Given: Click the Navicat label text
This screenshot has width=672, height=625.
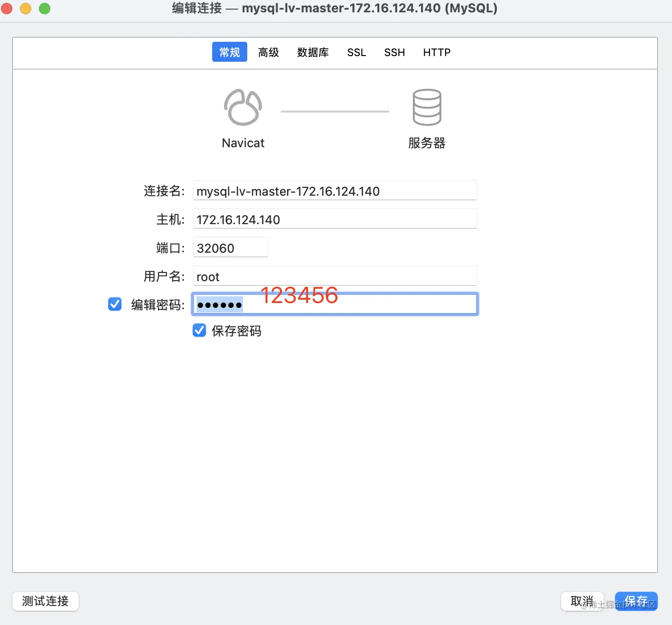Looking at the screenshot, I should point(243,143).
